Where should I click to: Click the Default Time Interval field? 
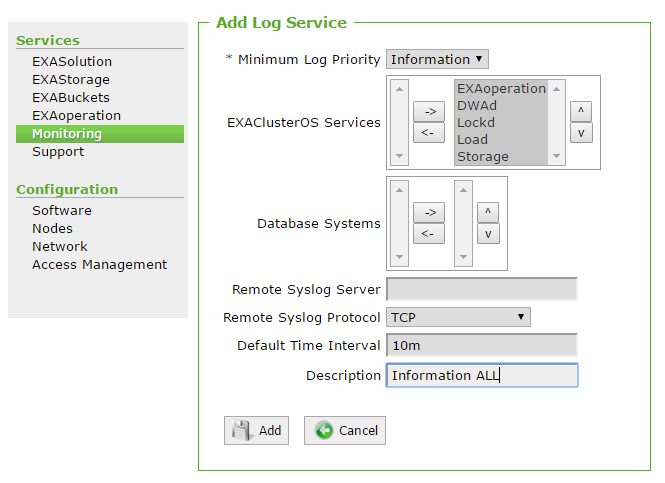tap(481, 345)
